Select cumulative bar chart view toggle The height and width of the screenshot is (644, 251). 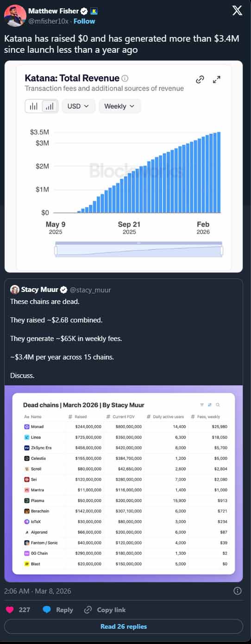tap(50, 106)
